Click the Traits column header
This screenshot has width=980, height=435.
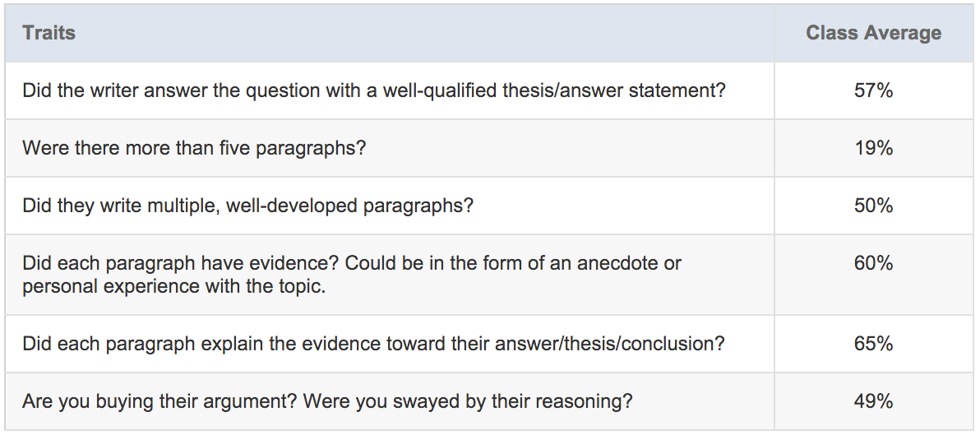pos(390,33)
